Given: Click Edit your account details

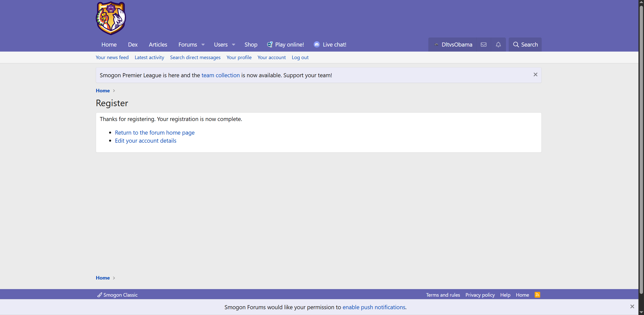Looking at the screenshot, I should pyautogui.click(x=146, y=141).
